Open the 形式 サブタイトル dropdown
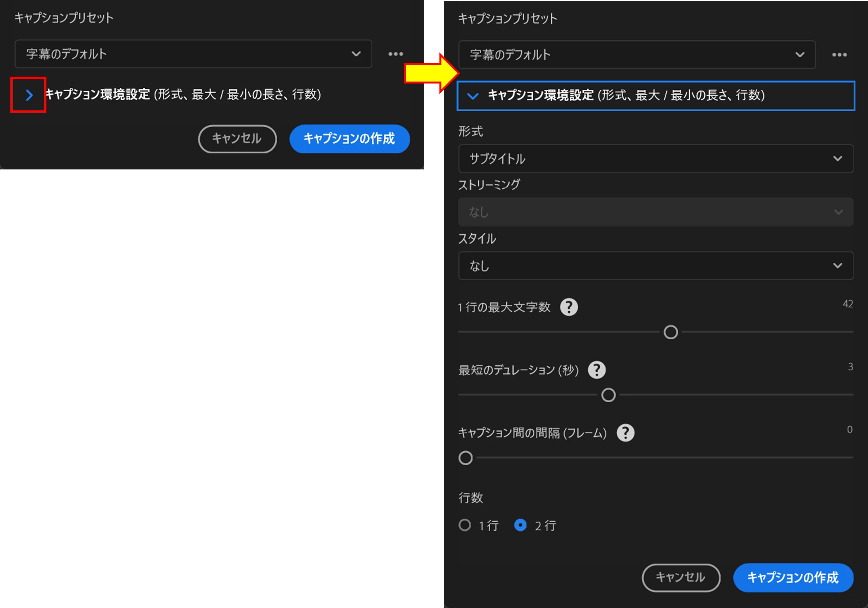This screenshot has width=868, height=608. coord(656,158)
